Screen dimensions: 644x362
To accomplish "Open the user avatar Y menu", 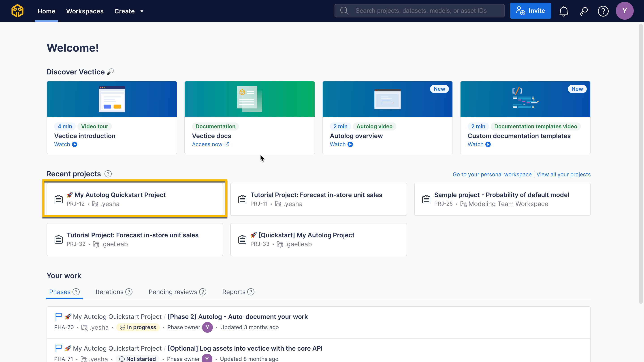I will pyautogui.click(x=624, y=11).
